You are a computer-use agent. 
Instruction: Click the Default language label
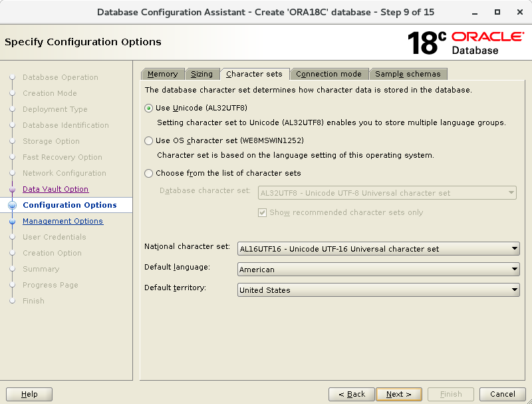click(x=177, y=267)
